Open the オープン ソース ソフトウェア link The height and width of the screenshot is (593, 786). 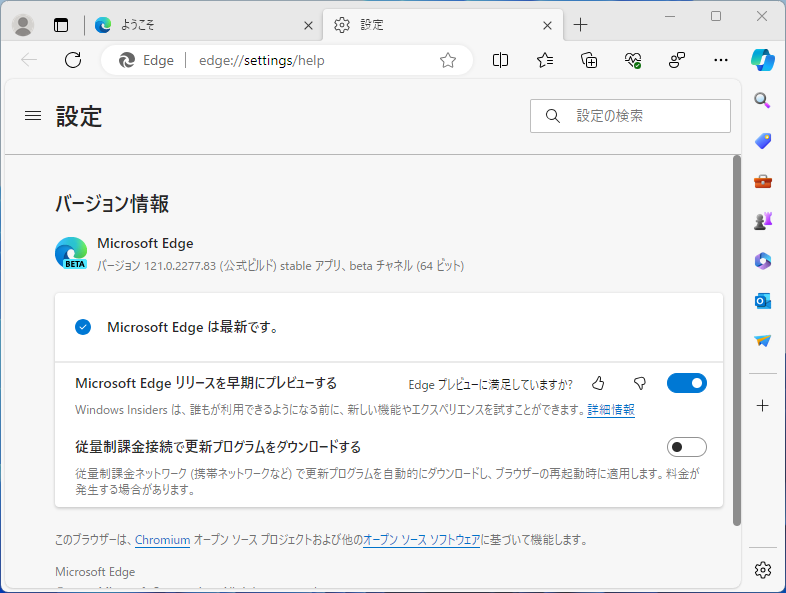click(x=421, y=540)
